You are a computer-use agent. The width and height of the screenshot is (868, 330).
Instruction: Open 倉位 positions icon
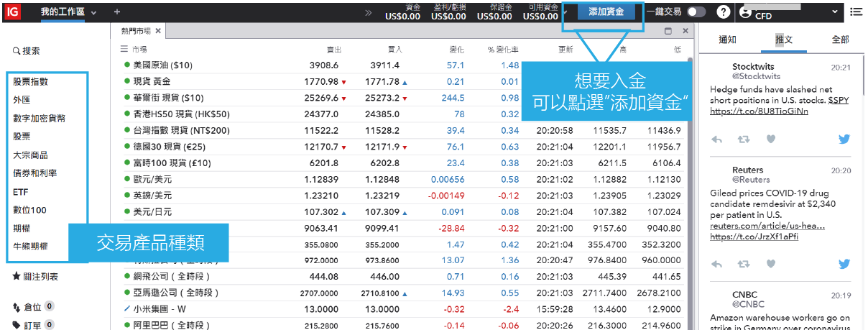[17, 307]
